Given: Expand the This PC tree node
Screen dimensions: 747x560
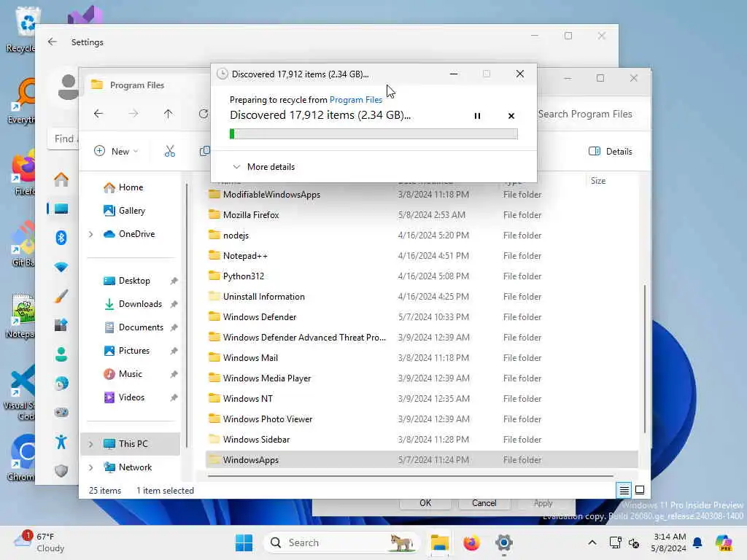Looking at the screenshot, I should [90, 444].
